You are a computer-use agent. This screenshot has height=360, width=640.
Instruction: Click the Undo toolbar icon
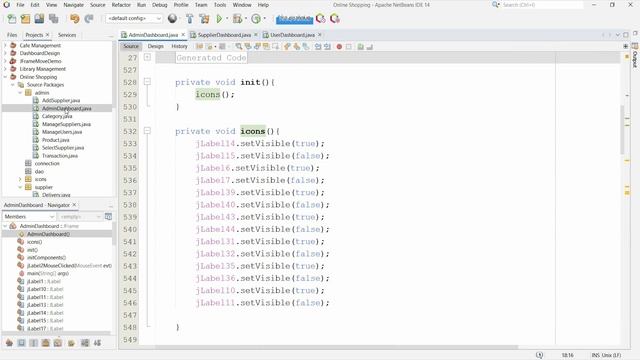(x=74, y=19)
